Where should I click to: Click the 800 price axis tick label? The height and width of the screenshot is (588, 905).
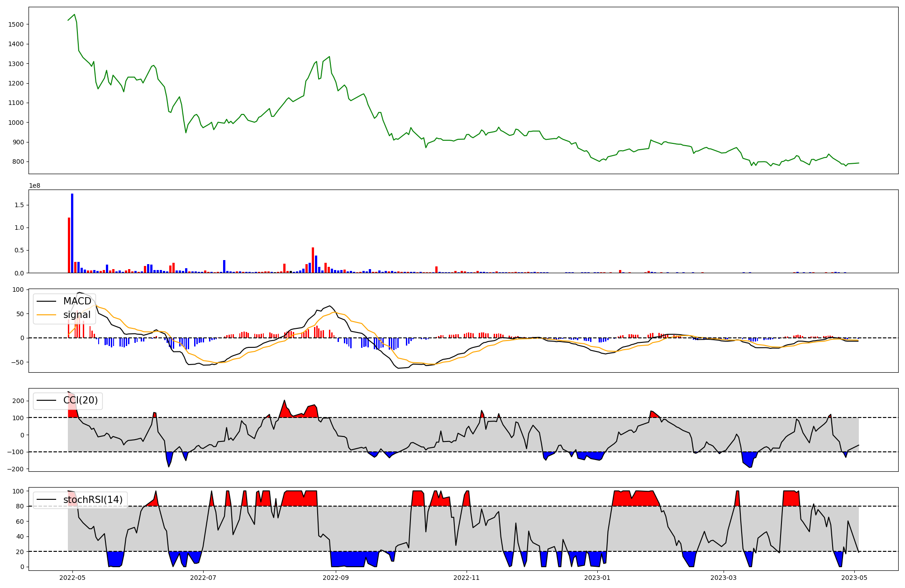coord(19,162)
